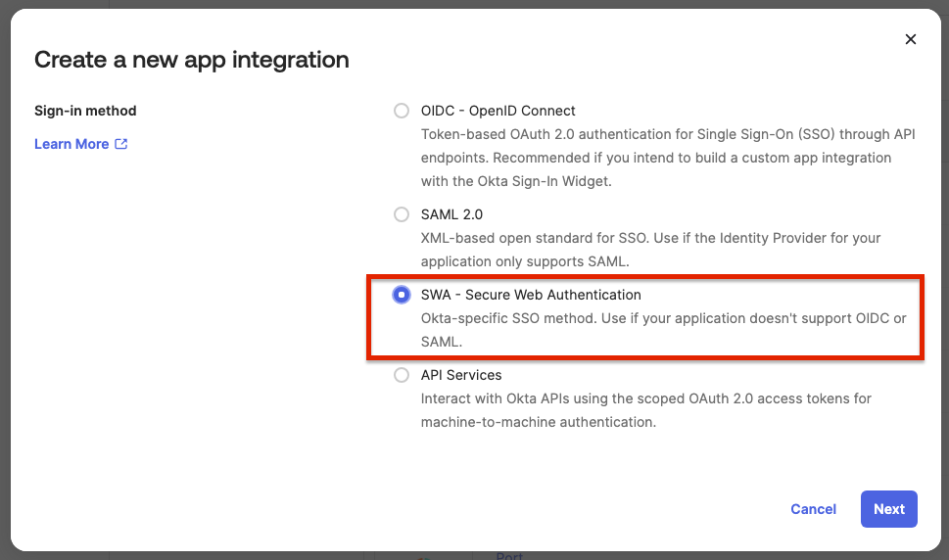Close the dialog with the X icon
The height and width of the screenshot is (560, 949).
(910, 39)
